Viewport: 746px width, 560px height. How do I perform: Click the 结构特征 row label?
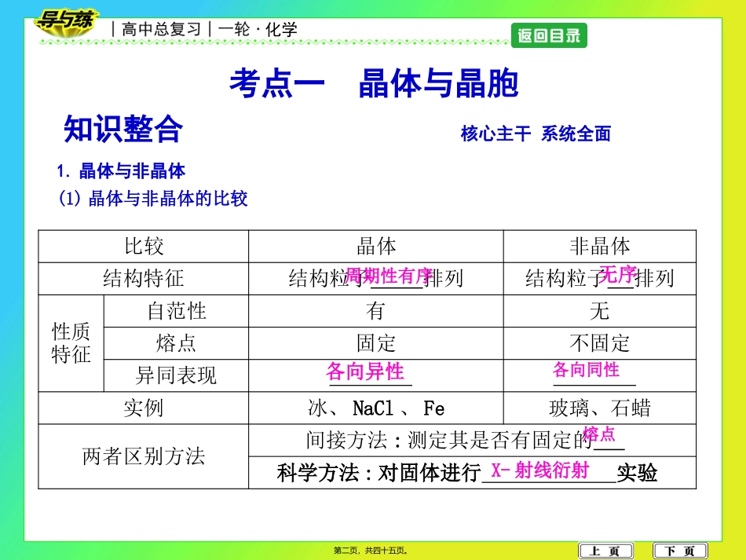pos(143,279)
